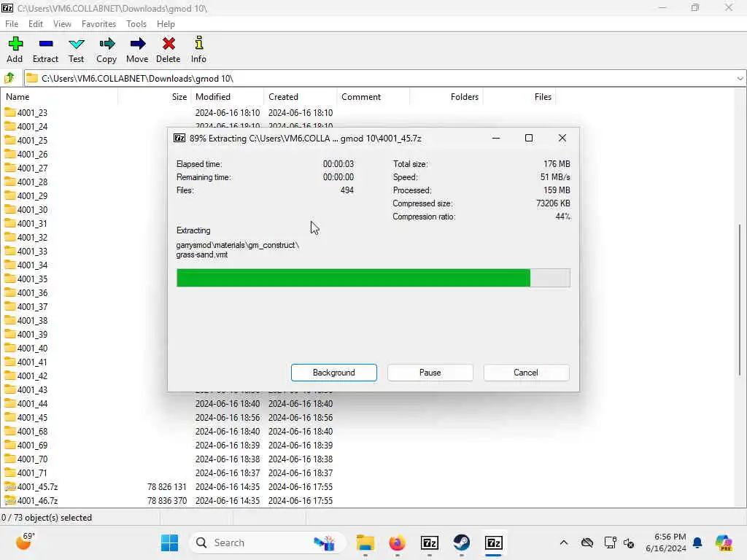Image resolution: width=747 pixels, height=560 pixels.
Task: Click the '0 / 73 object(s) selected' status text
Action: (46, 518)
